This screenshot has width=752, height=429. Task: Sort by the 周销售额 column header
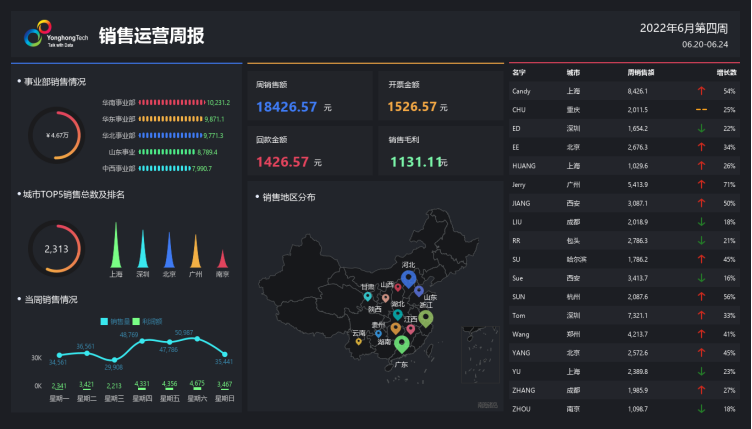(x=641, y=73)
